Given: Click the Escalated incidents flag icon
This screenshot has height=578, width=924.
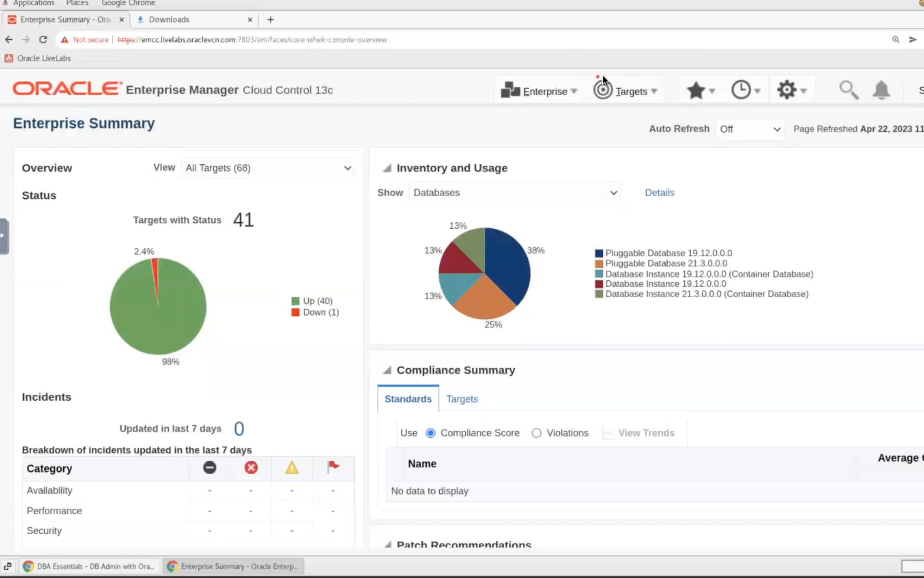Looking at the screenshot, I should 333,467.
